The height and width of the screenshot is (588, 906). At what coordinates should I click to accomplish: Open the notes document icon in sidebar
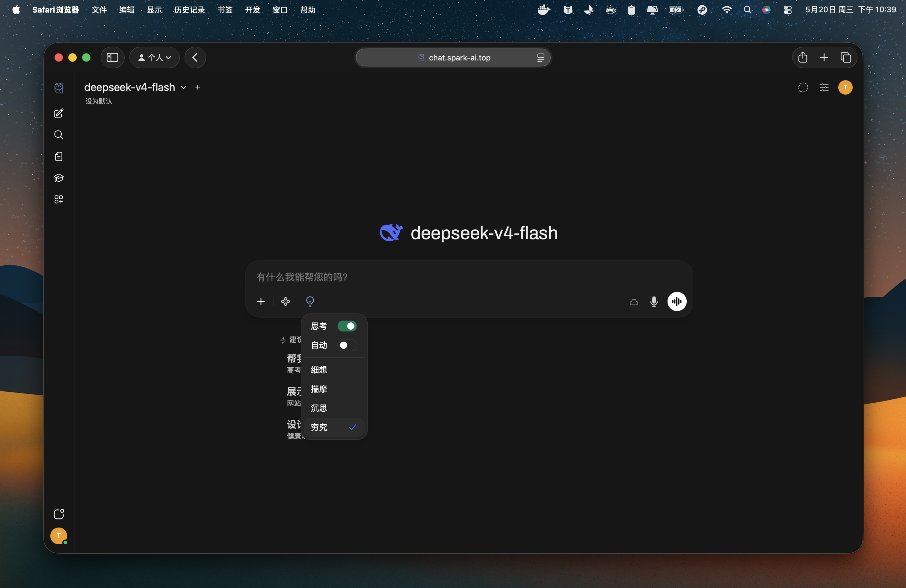point(59,156)
